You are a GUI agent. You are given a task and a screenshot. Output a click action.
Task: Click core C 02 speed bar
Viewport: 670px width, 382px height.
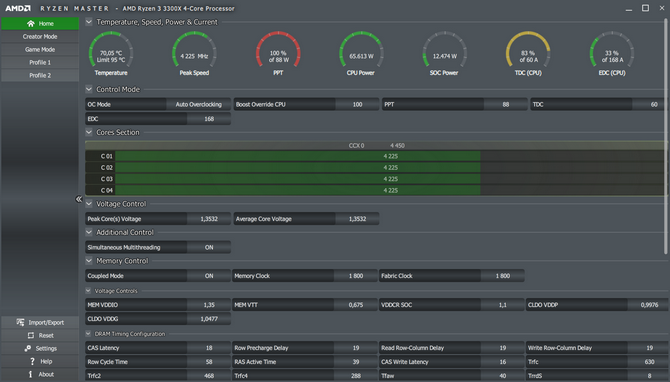click(x=298, y=167)
